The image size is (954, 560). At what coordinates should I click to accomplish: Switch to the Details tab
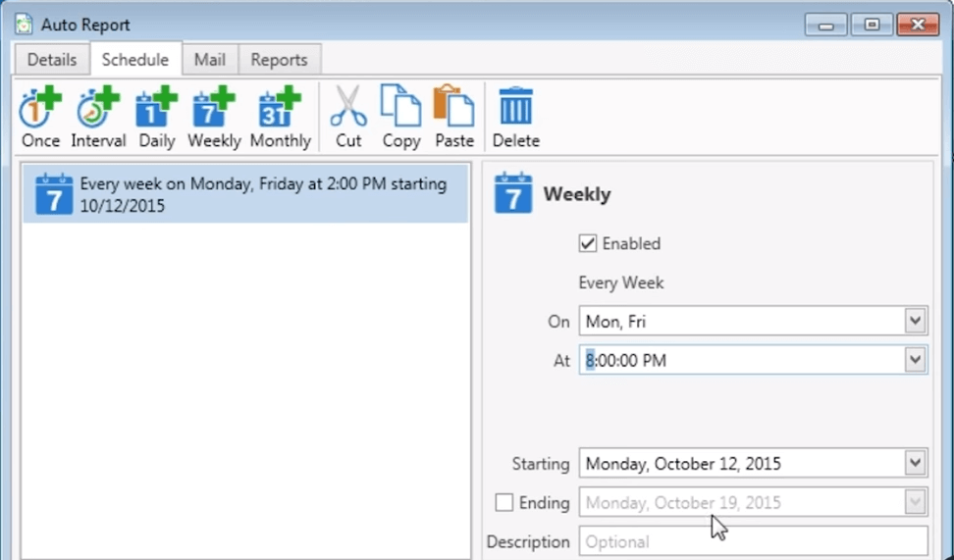pyautogui.click(x=52, y=60)
